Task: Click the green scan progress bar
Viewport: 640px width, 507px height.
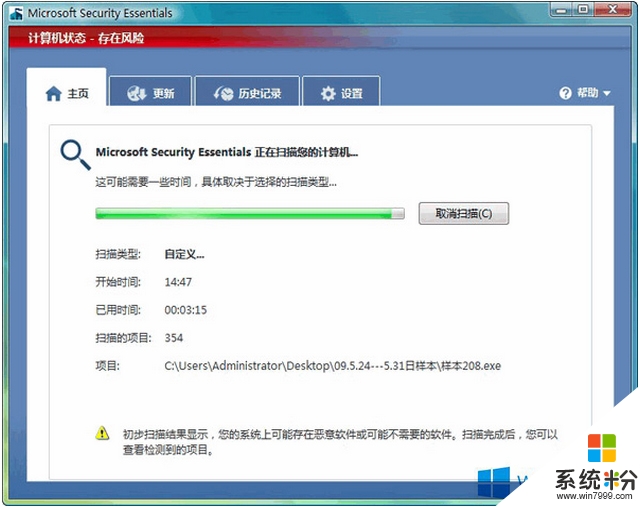Action: (250, 213)
